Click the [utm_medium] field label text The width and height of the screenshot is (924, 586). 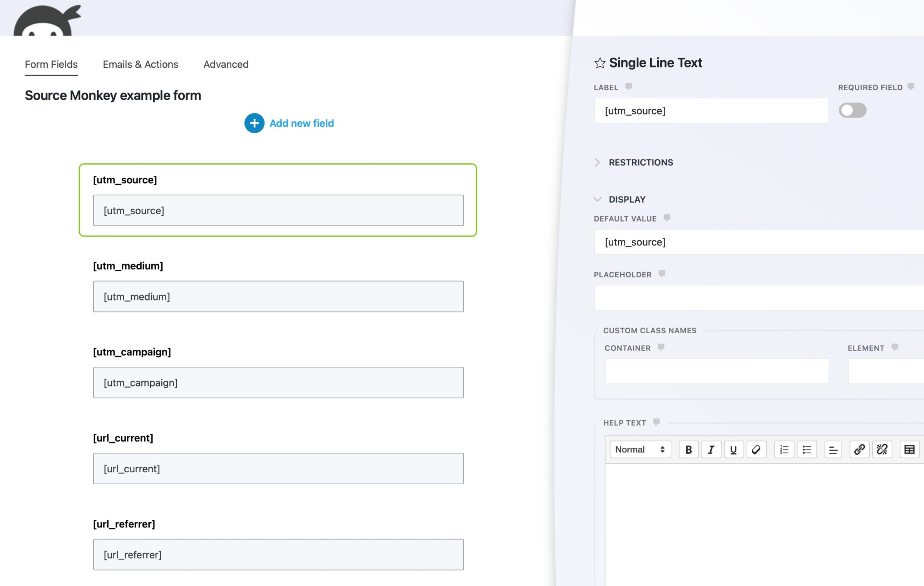pos(128,266)
